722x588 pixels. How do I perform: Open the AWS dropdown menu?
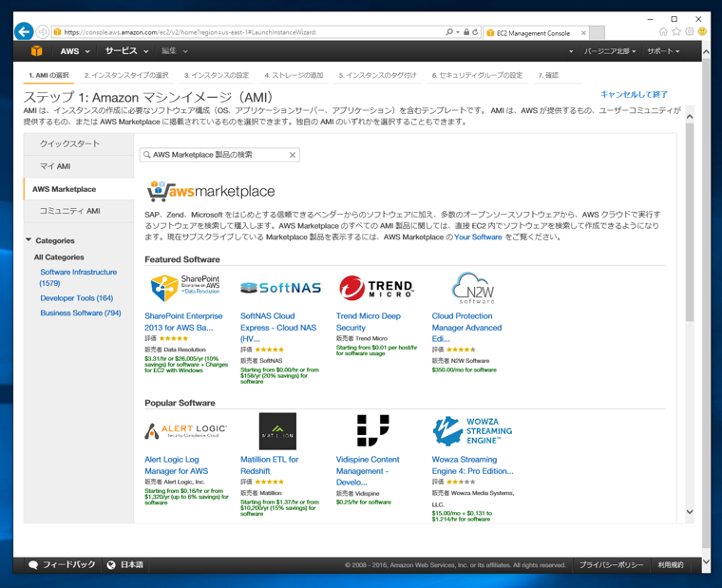(x=75, y=51)
